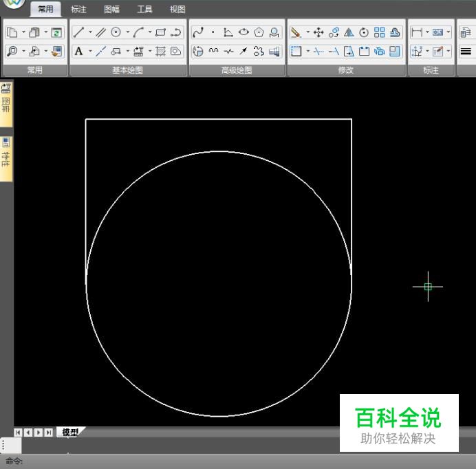Expand the Line tool dropdown arrow
The height and width of the screenshot is (469, 476).
(x=90, y=32)
